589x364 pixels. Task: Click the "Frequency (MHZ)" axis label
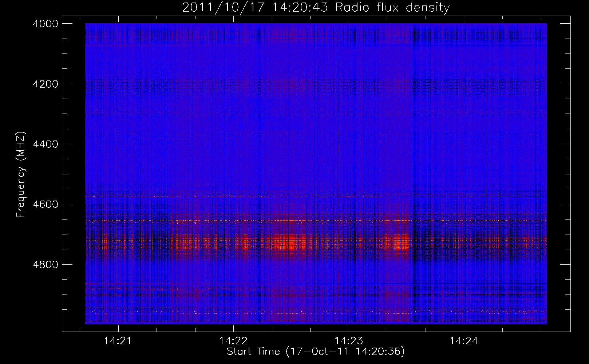pos(21,175)
